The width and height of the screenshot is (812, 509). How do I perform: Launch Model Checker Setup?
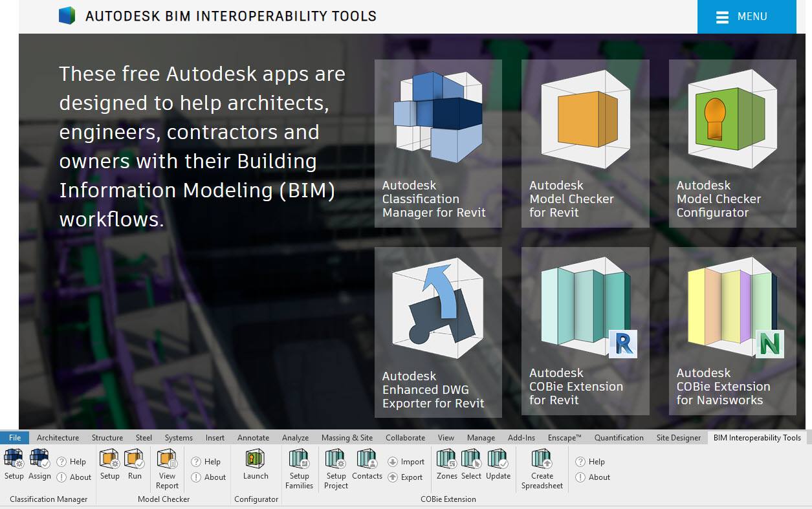(x=109, y=465)
